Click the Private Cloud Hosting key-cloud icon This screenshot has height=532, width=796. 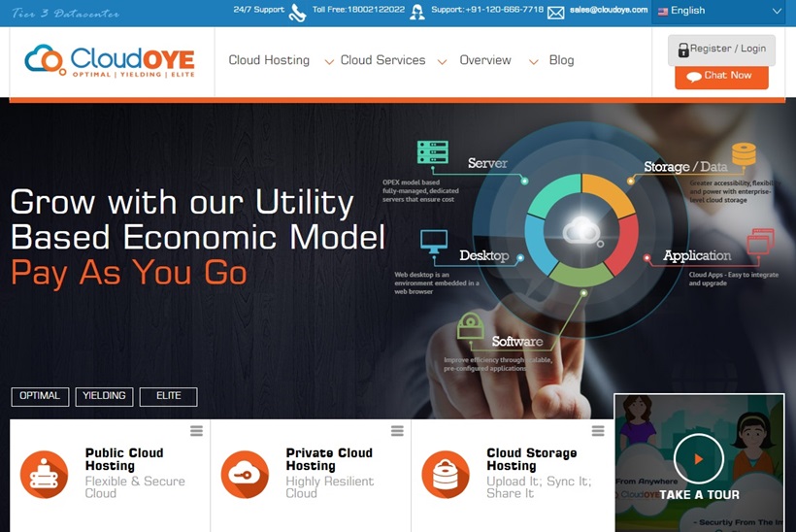[x=245, y=474]
